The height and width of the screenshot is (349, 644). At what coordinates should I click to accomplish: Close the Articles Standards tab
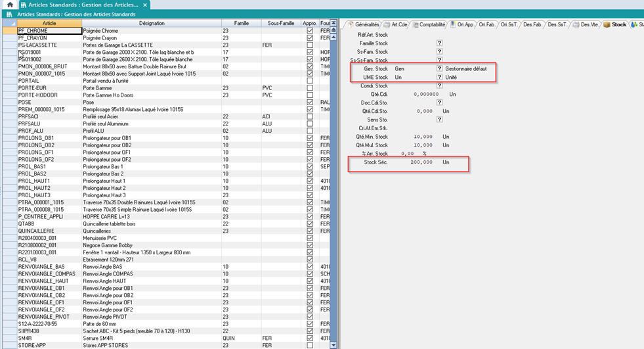[144, 5]
